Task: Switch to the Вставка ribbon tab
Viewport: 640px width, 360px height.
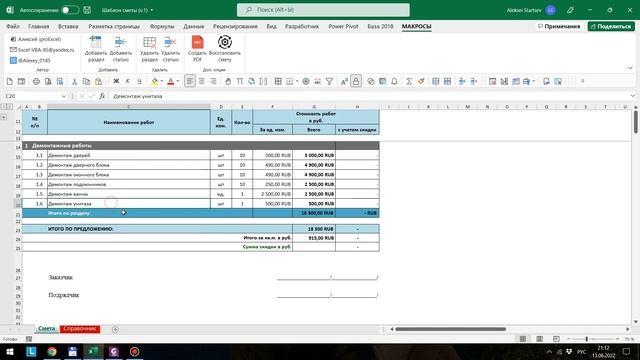Action: [68, 26]
